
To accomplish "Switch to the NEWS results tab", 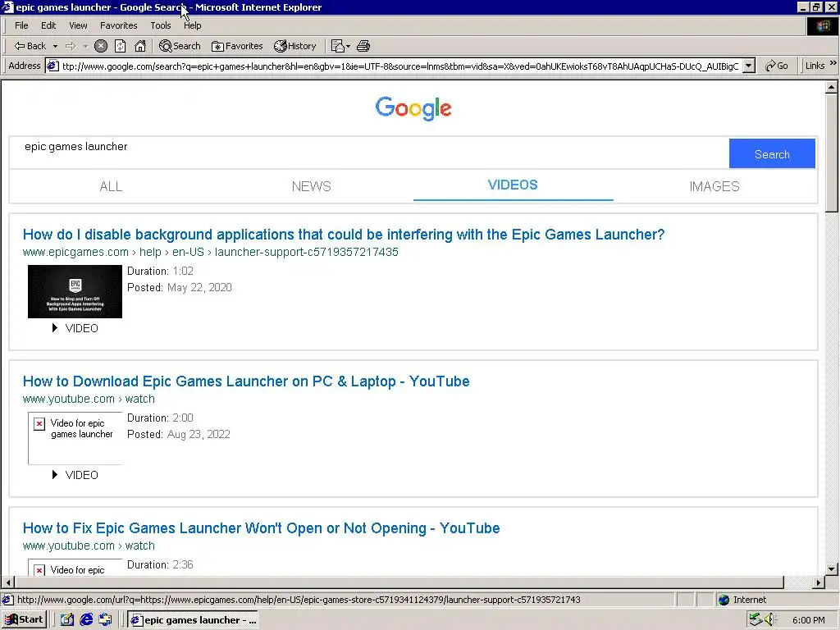I will tap(311, 186).
